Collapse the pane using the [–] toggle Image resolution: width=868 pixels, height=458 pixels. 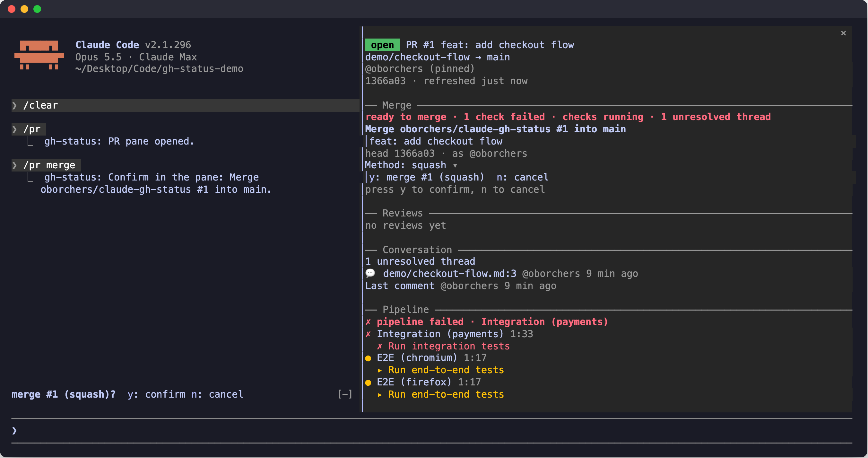[345, 394]
